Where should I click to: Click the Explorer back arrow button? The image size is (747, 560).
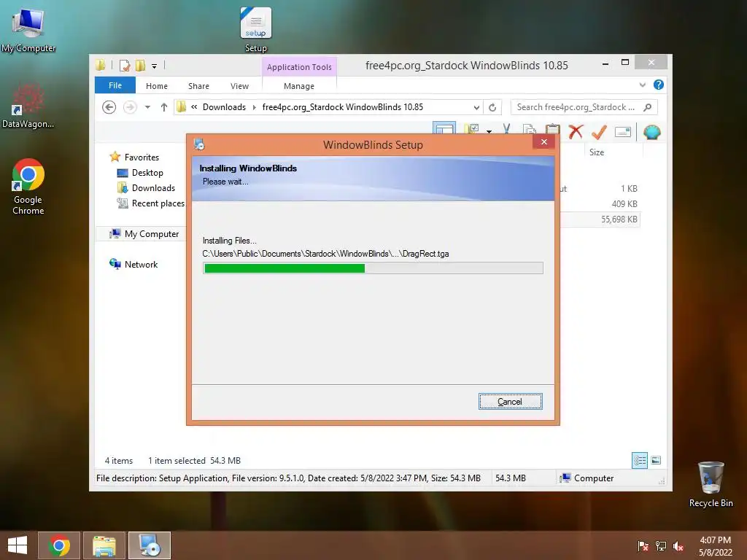[109, 107]
